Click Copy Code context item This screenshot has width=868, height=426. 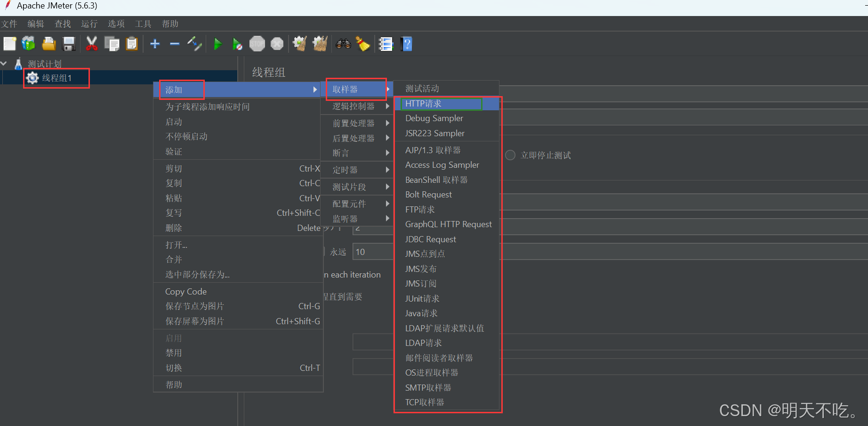238,291
